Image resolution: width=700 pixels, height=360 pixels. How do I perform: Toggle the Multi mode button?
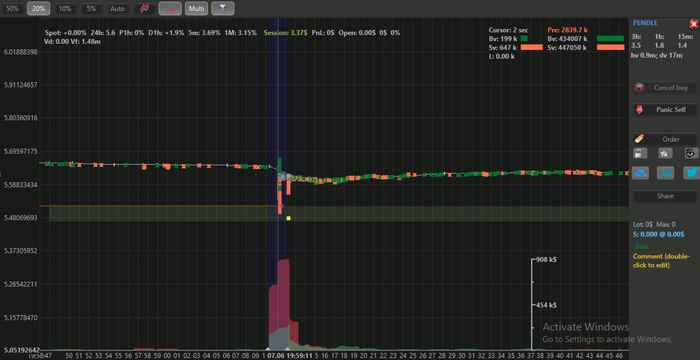pyautogui.click(x=196, y=8)
